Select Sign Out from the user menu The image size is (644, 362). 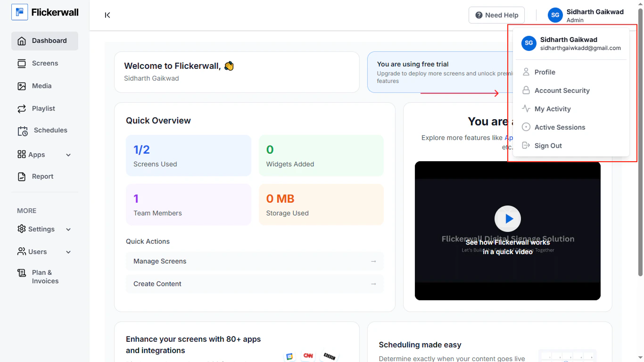pyautogui.click(x=571, y=146)
